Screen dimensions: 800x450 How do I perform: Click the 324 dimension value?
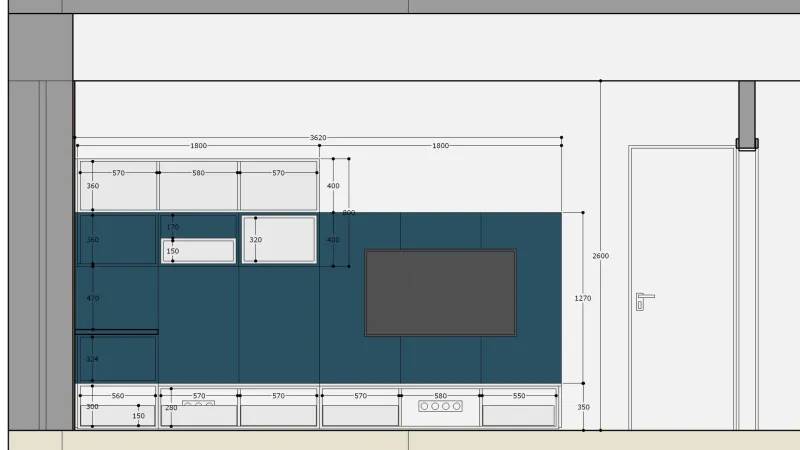(92, 359)
